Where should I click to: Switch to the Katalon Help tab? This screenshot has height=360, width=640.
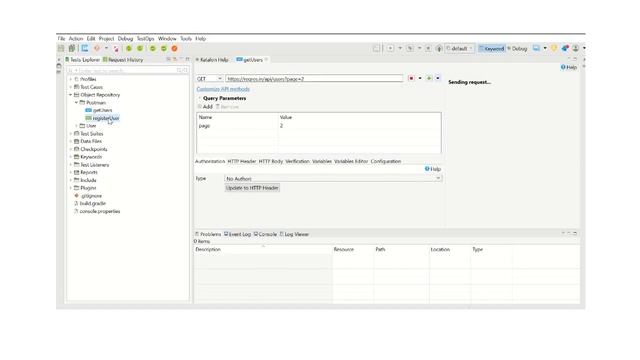coord(212,60)
